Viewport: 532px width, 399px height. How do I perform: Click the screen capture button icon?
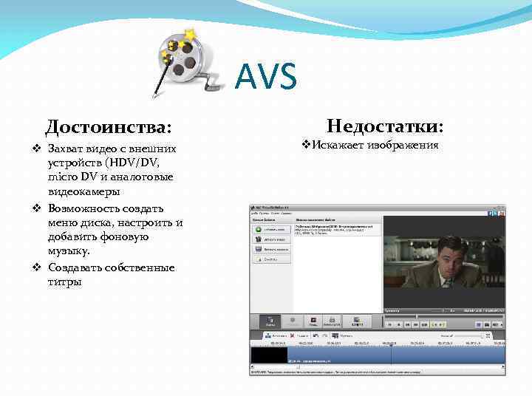(x=259, y=250)
